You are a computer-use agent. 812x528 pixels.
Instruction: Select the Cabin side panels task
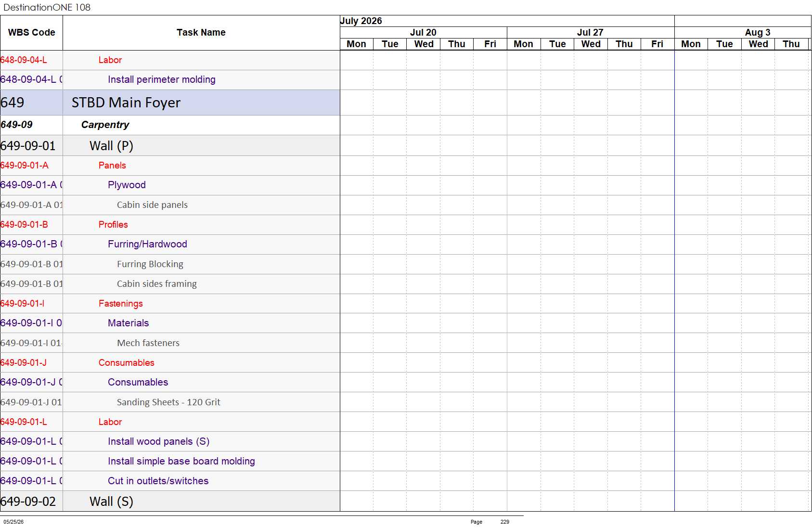click(x=152, y=205)
